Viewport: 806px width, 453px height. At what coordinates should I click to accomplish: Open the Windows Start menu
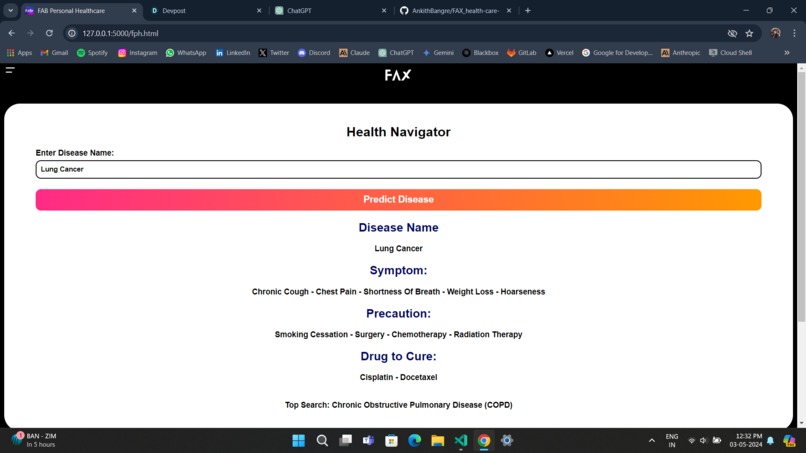pyautogui.click(x=299, y=441)
